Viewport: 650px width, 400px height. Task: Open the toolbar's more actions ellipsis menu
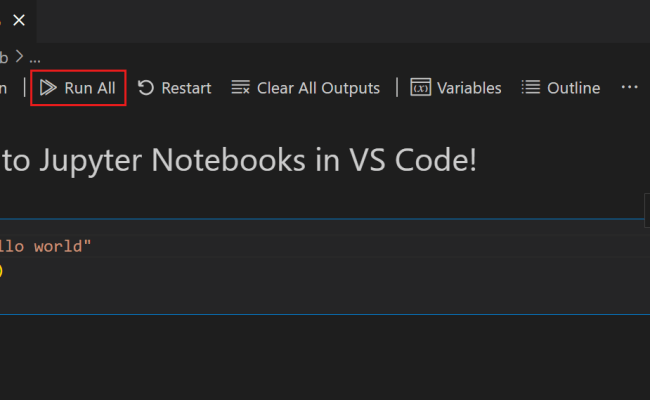click(x=629, y=87)
